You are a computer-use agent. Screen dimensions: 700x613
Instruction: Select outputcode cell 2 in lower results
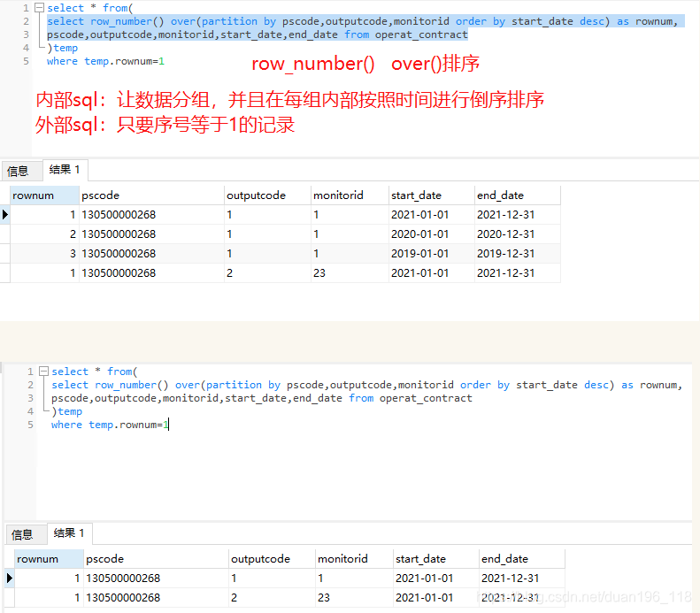(272, 598)
